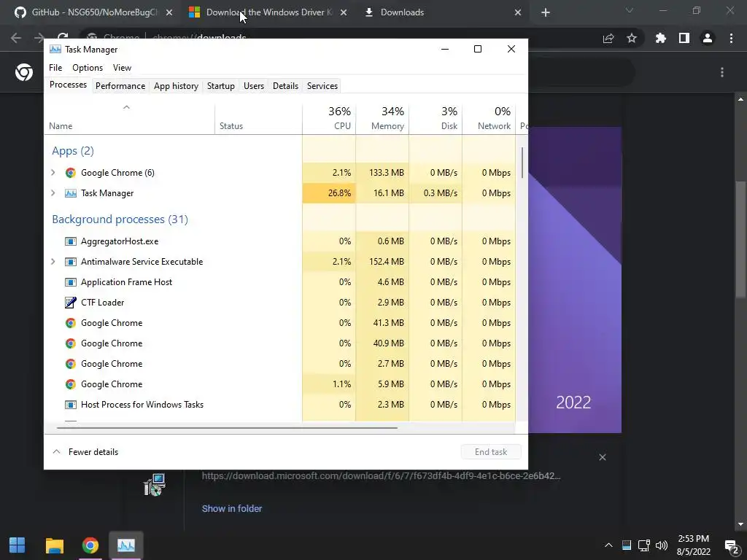The width and height of the screenshot is (747, 560).
Task: Click Host Process for Windows Tasks icon
Action: coord(71,404)
